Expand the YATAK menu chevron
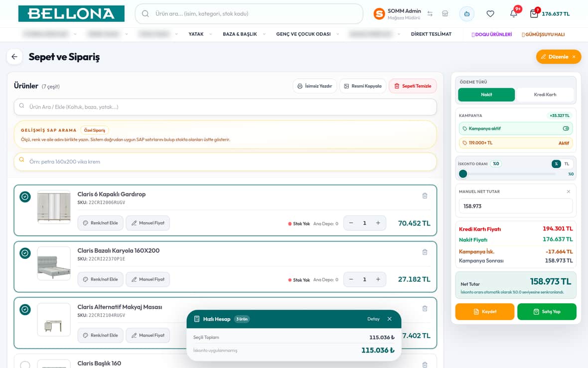This screenshot has width=588, height=368. [x=210, y=34]
